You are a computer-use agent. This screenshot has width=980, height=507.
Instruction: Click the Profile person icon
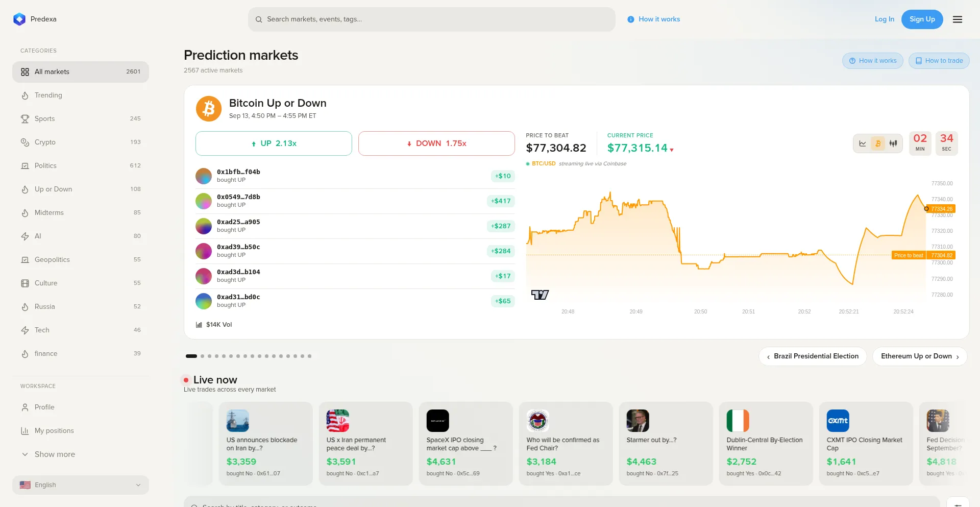pos(25,407)
